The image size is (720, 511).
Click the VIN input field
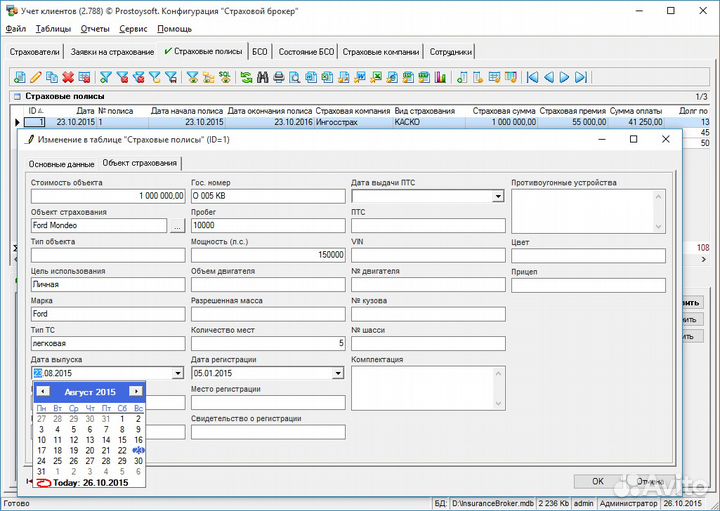(428, 256)
